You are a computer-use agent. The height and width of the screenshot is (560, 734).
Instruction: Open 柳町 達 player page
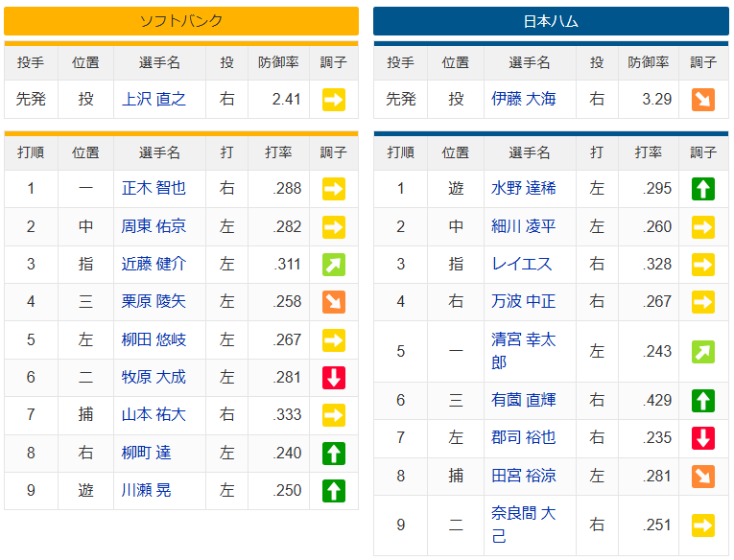[x=146, y=454]
